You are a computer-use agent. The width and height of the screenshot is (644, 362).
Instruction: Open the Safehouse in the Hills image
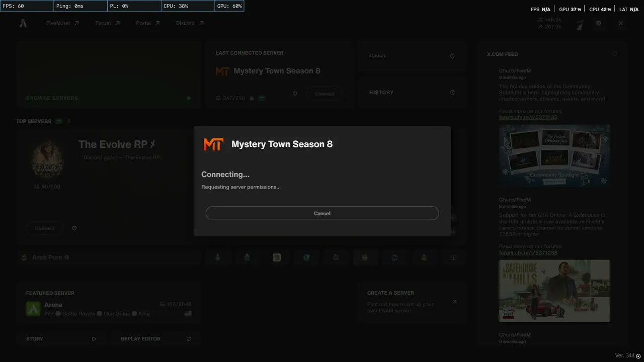[x=554, y=291]
